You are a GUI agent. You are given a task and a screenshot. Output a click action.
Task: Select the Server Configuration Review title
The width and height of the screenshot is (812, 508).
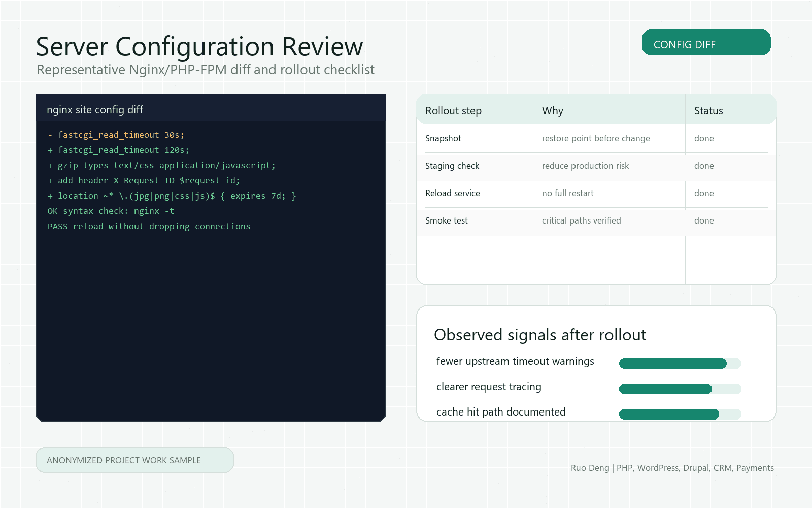tap(199, 46)
